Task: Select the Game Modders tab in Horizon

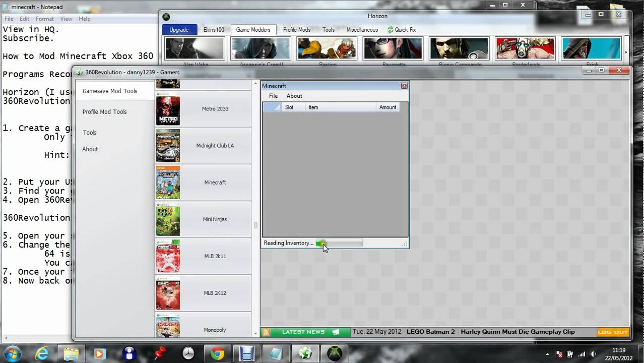Action: coord(253,30)
